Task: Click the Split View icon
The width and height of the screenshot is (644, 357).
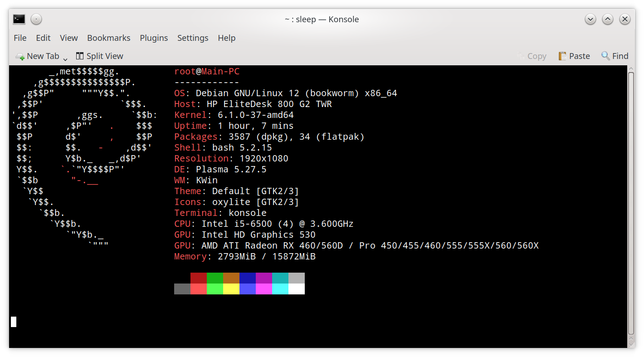Action: (x=80, y=56)
